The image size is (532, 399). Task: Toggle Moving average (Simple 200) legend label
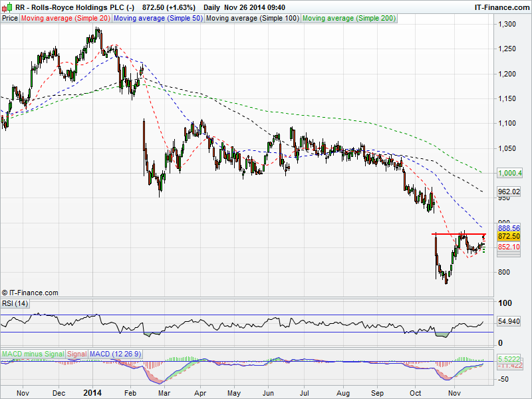pyautogui.click(x=348, y=19)
